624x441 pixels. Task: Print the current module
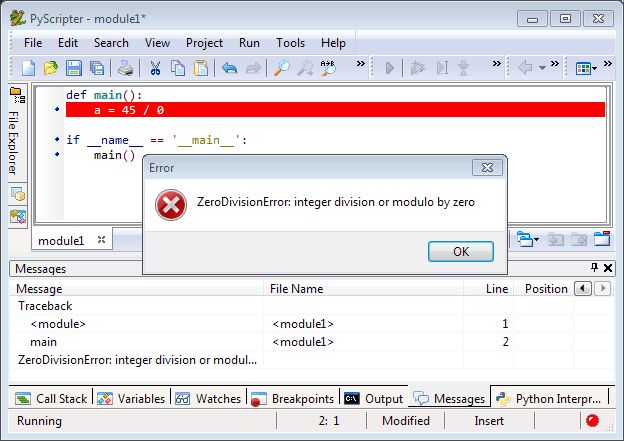(x=126, y=68)
